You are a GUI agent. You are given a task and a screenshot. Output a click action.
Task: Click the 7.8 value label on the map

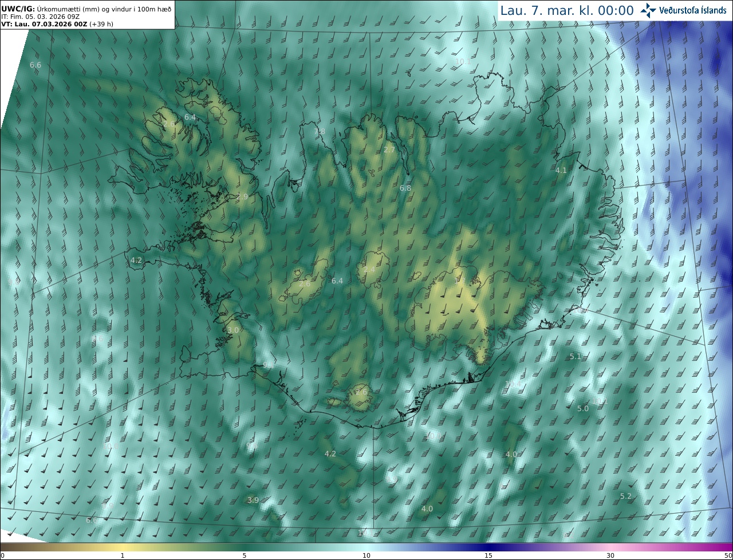[320, 132]
